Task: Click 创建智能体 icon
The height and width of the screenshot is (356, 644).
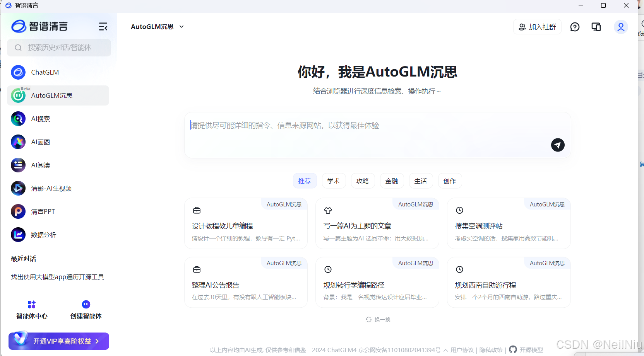Action: point(86,304)
